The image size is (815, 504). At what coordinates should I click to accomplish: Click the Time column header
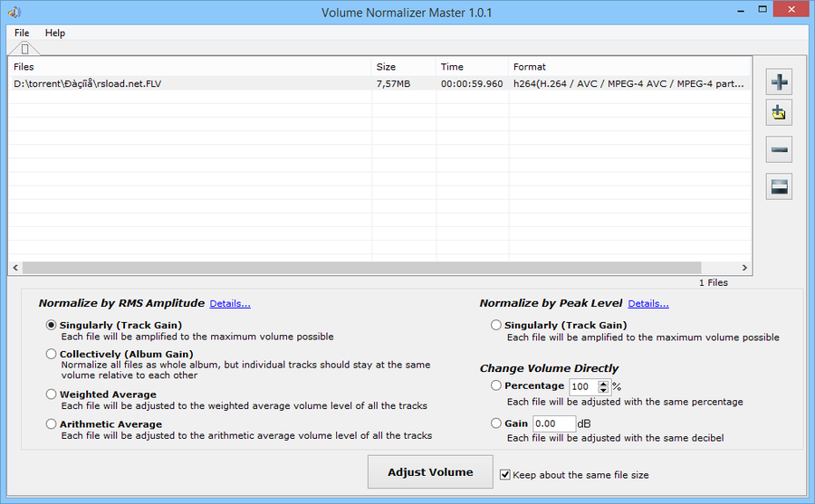[x=473, y=67]
